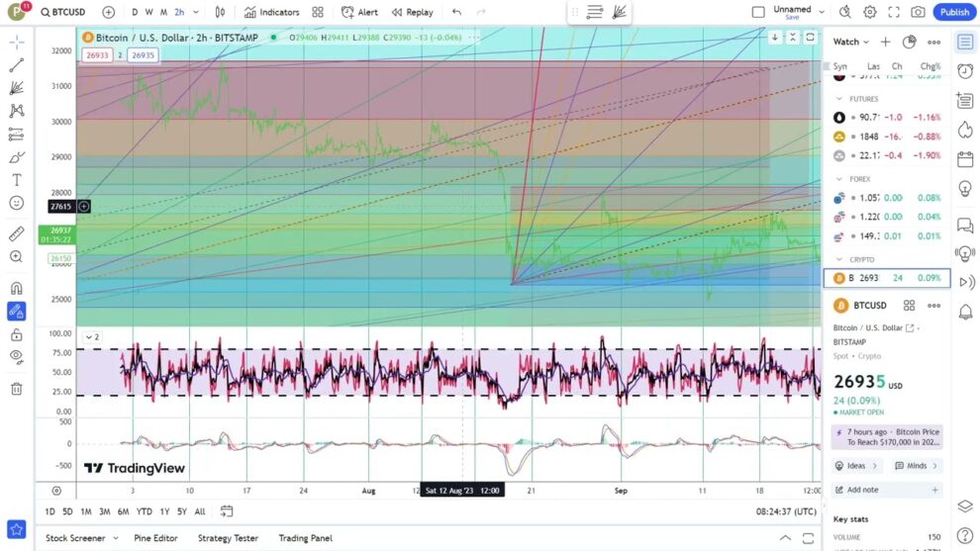
Task: Select the Text drawing tool
Action: tap(17, 180)
